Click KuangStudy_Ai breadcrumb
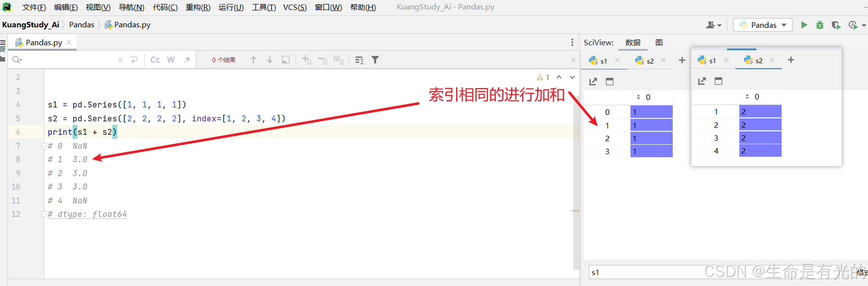Image resolution: width=868 pixels, height=286 pixels. click(30, 25)
